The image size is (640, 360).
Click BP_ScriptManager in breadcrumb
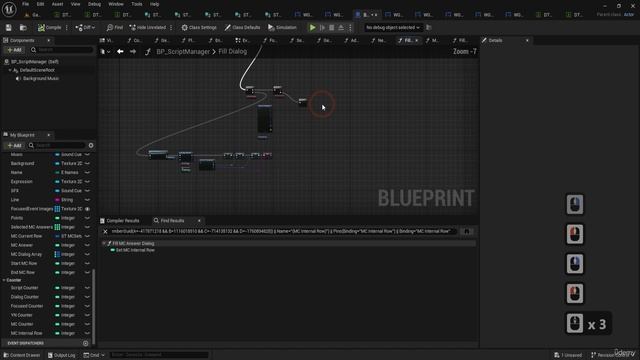pos(183,51)
